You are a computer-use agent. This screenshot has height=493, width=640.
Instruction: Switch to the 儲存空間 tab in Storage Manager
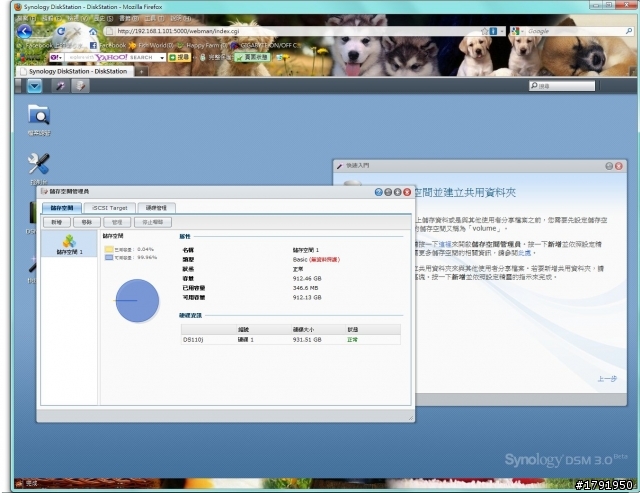(x=62, y=208)
